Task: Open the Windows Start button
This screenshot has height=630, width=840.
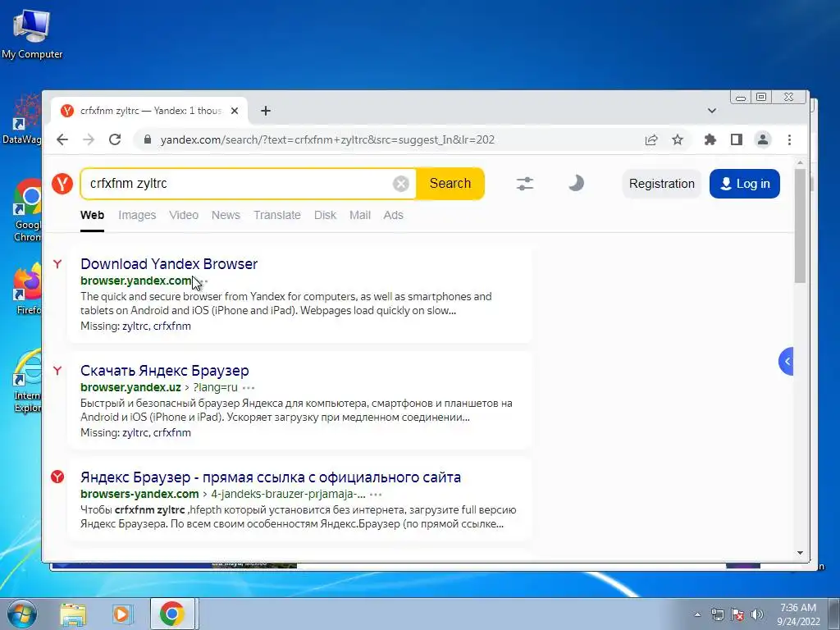Action: click(21, 614)
